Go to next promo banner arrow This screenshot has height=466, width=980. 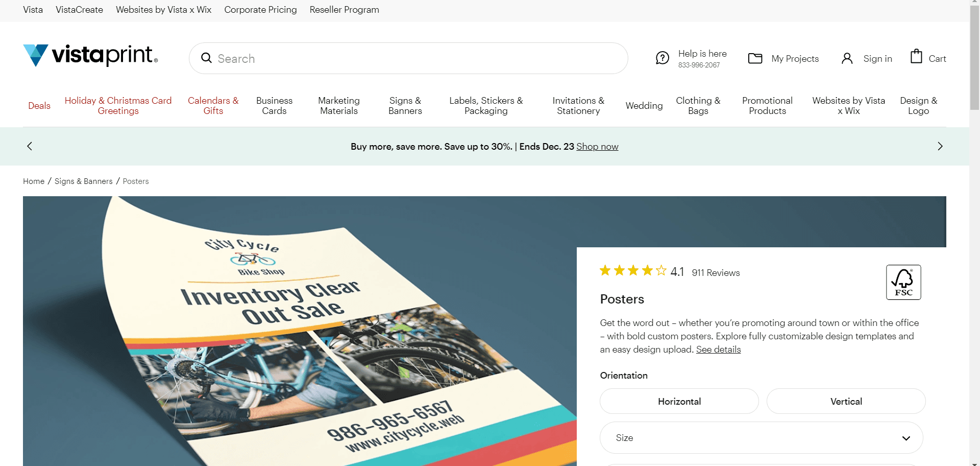coord(940,146)
